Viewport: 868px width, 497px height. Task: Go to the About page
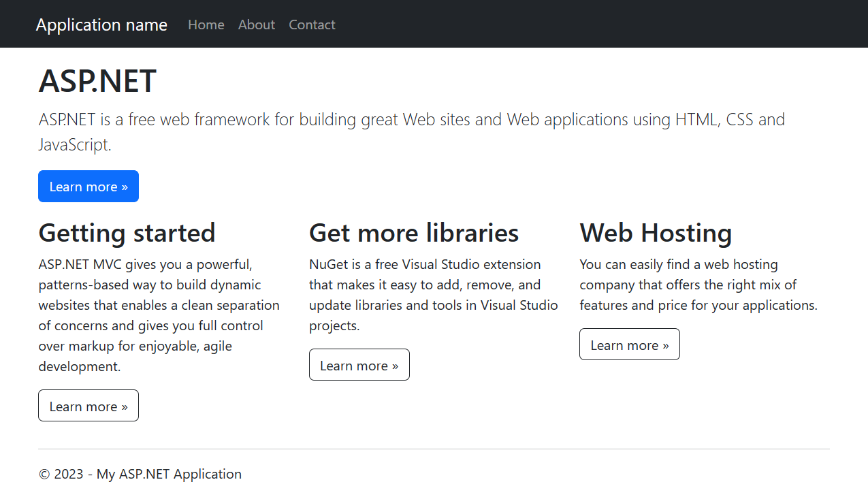coord(257,25)
